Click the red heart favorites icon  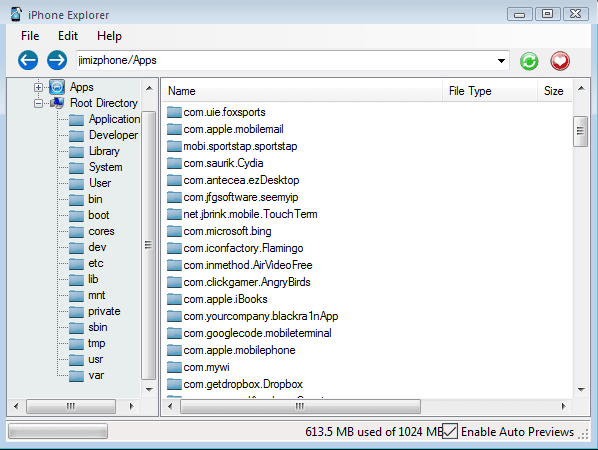click(560, 61)
